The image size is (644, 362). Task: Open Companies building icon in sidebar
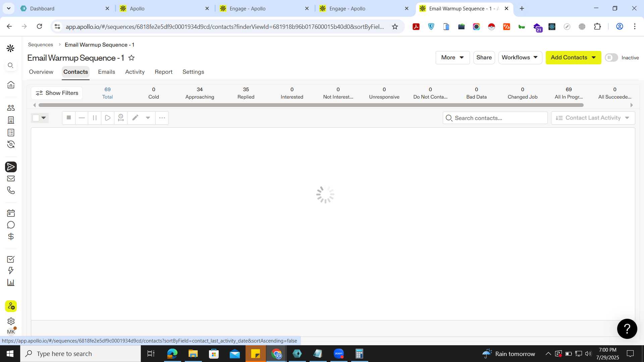11,120
